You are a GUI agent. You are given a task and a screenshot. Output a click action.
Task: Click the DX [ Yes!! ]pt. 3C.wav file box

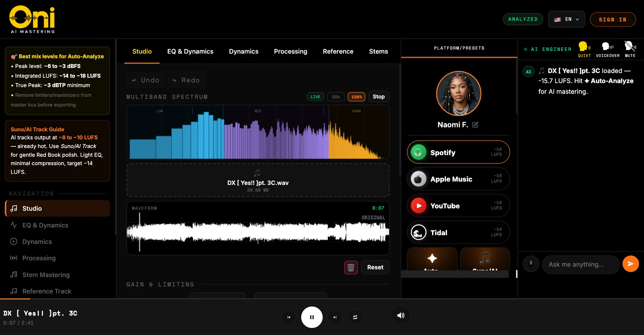pyautogui.click(x=258, y=180)
